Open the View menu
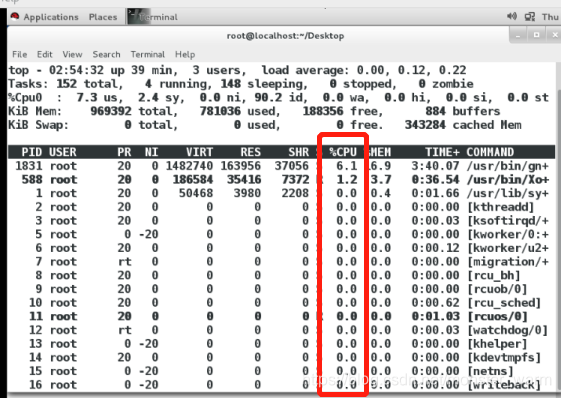The width and height of the screenshot is (561, 398). click(x=72, y=54)
